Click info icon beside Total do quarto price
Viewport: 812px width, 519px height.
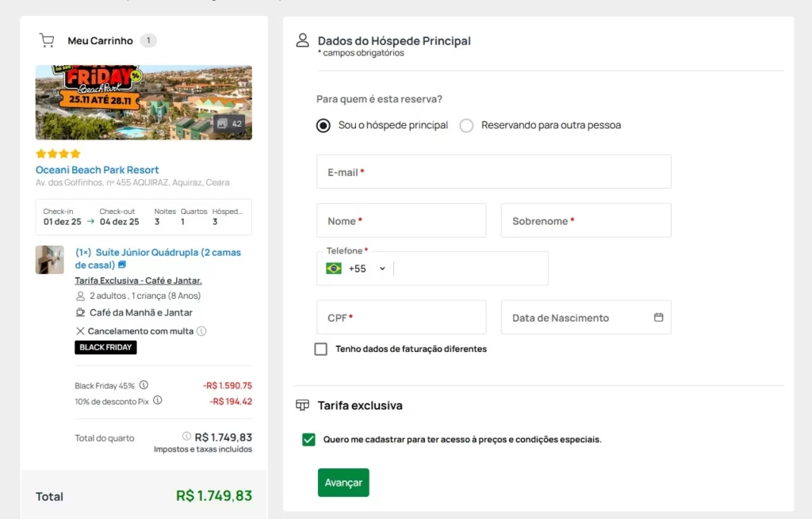click(x=186, y=437)
